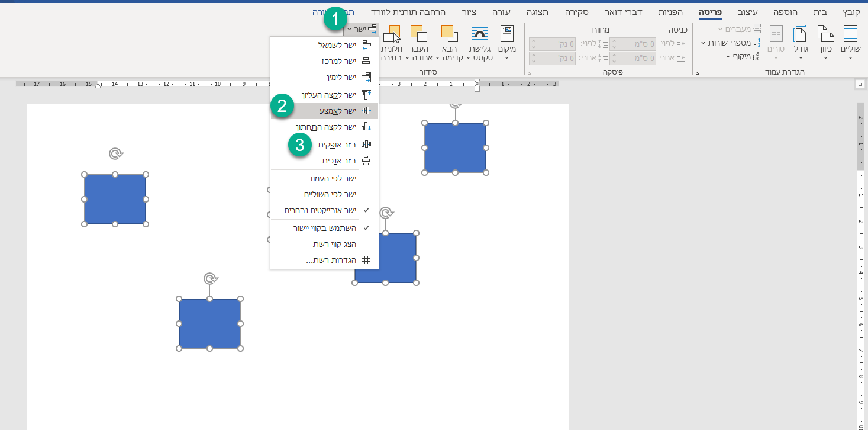
Task: Select the lowest blue rectangle on the page
Action: tap(209, 323)
